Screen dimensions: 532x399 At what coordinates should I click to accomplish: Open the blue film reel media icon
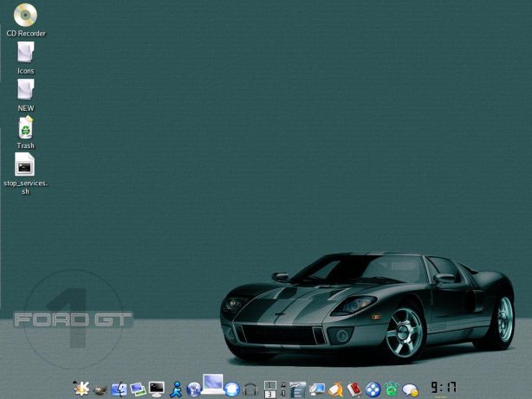[x=373, y=389]
